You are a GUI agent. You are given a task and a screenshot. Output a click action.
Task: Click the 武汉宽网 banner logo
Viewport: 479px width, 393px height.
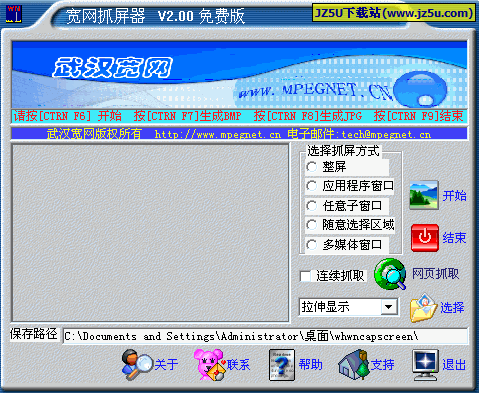tap(113, 68)
